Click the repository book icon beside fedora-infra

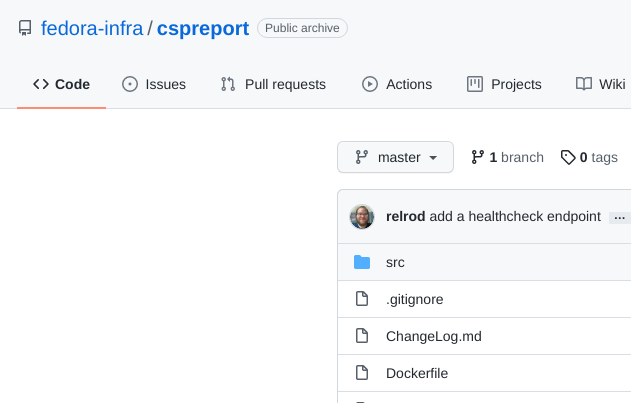click(25, 28)
